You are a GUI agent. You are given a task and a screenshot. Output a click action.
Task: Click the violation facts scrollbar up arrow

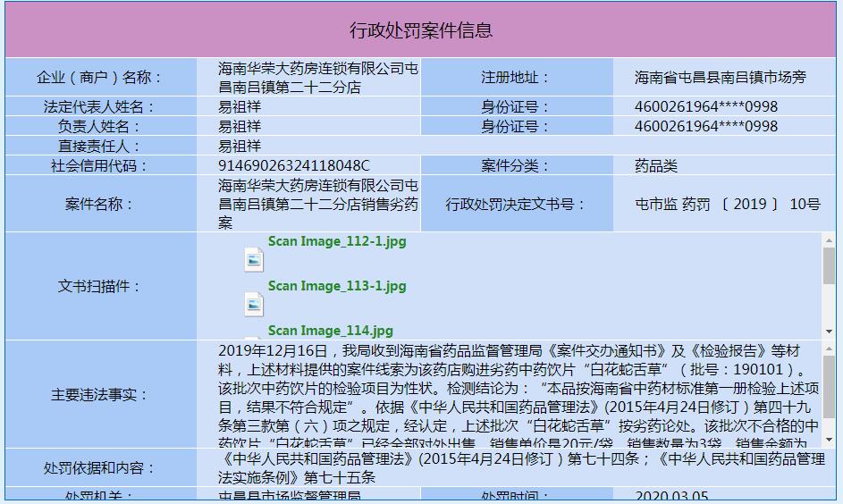coord(829,349)
